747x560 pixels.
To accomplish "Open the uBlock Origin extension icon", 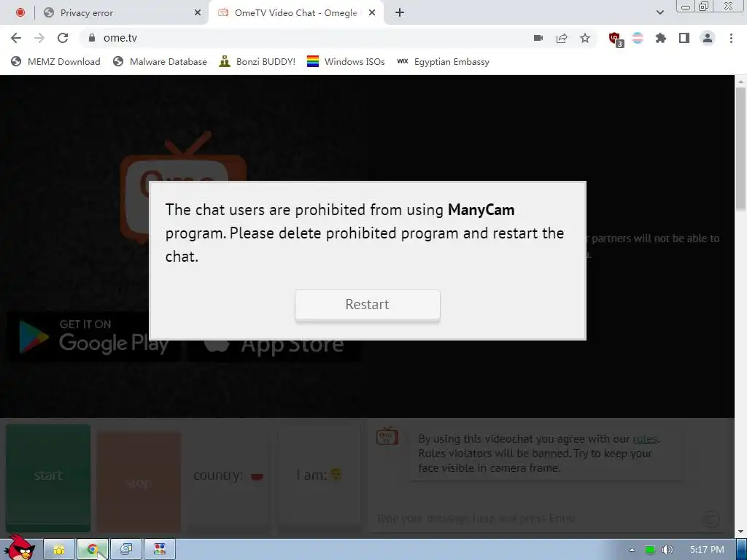I will [x=616, y=39].
